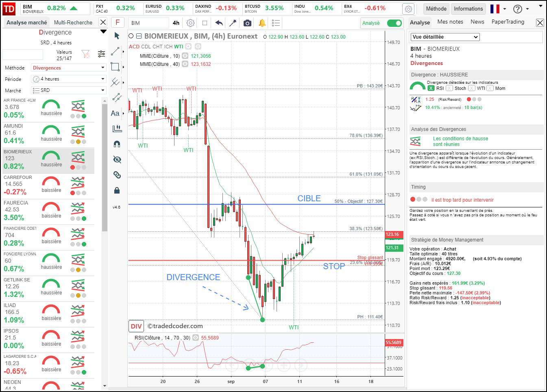The width and height of the screenshot is (547, 392).
Task: Expand the rectangle tool submenu arrow
Action: (x=123, y=67)
